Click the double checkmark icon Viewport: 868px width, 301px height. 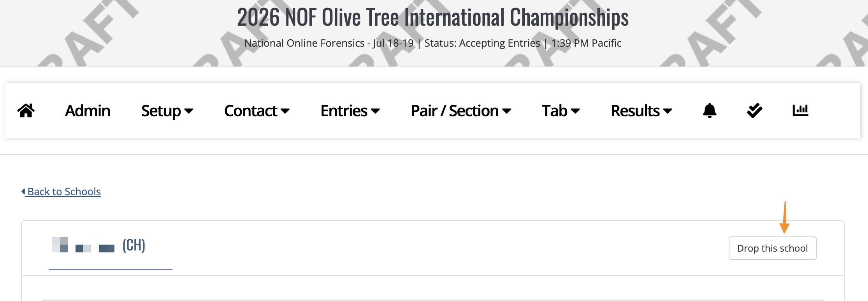[x=754, y=111]
